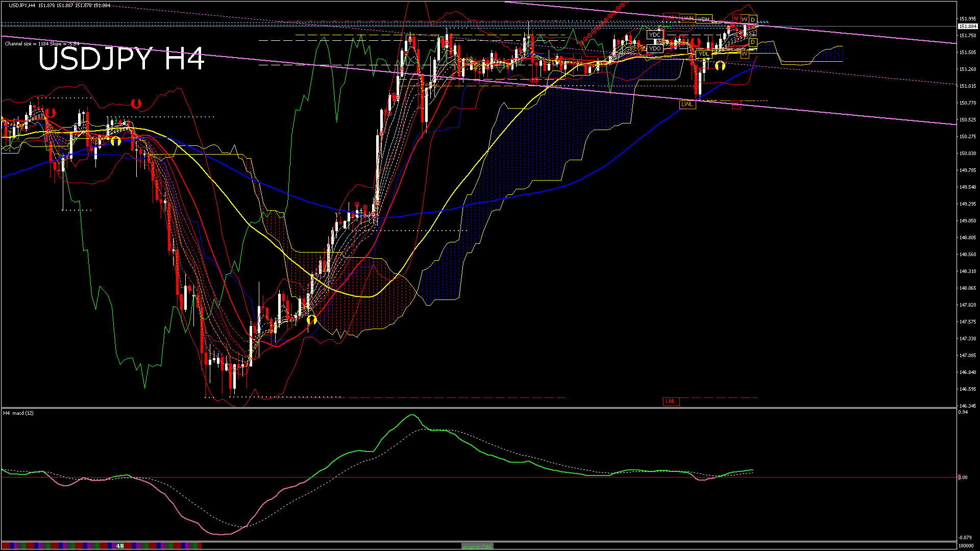Select the YDL yesterday low label

[x=704, y=54]
